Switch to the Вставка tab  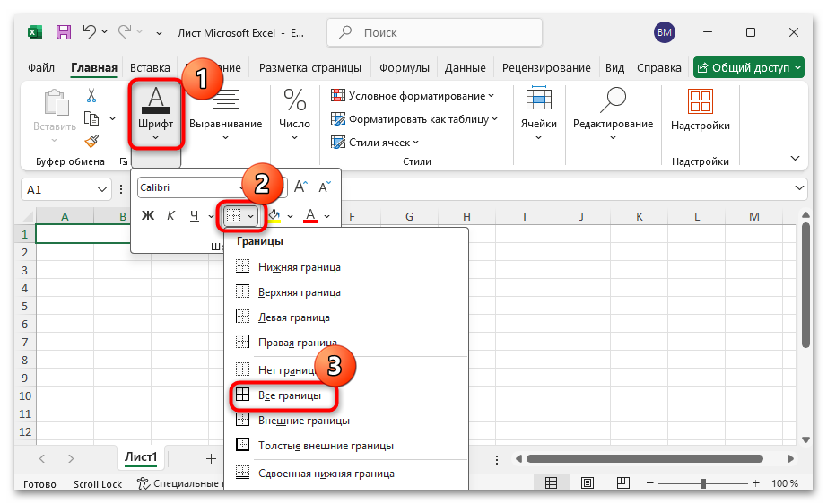coord(150,67)
